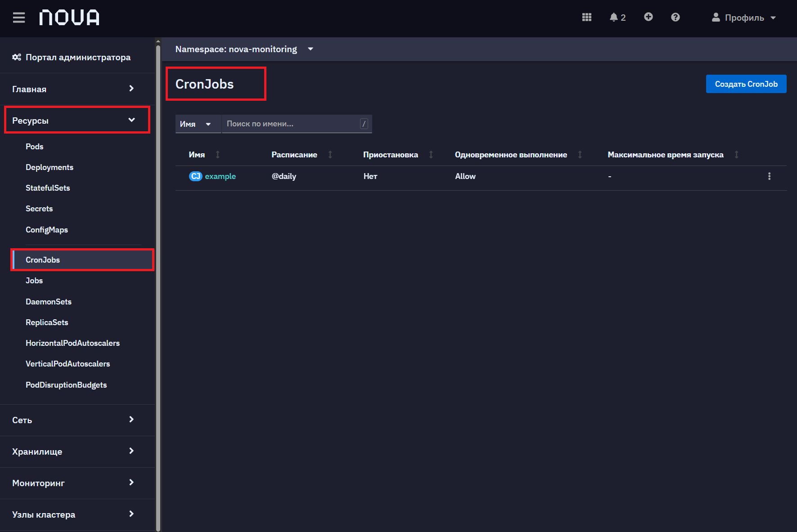Screen dimensions: 797x532
Task: Sort table by Имя column
Action: pyautogui.click(x=218, y=155)
